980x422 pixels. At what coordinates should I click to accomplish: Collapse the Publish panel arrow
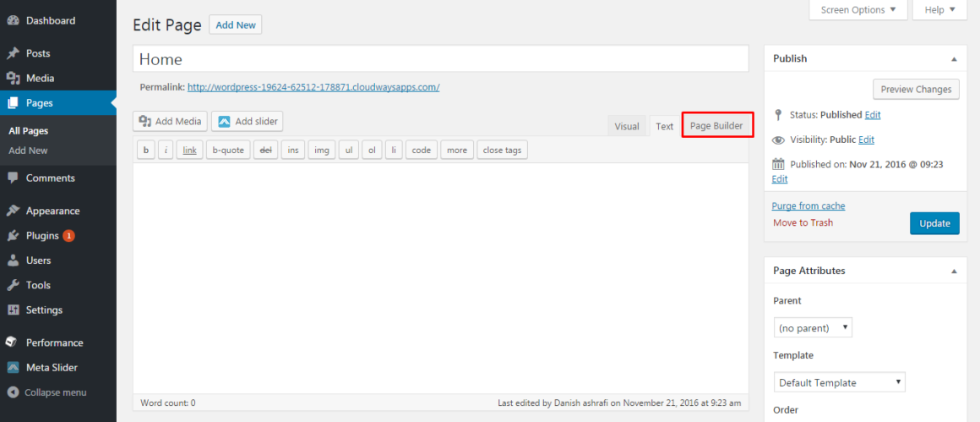[954, 58]
